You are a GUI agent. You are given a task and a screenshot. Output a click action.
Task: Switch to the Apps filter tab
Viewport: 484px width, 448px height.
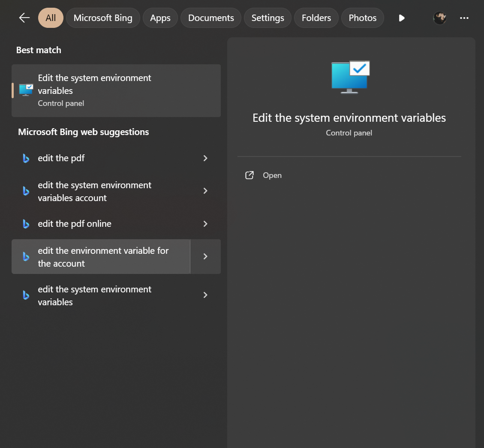pos(160,18)
